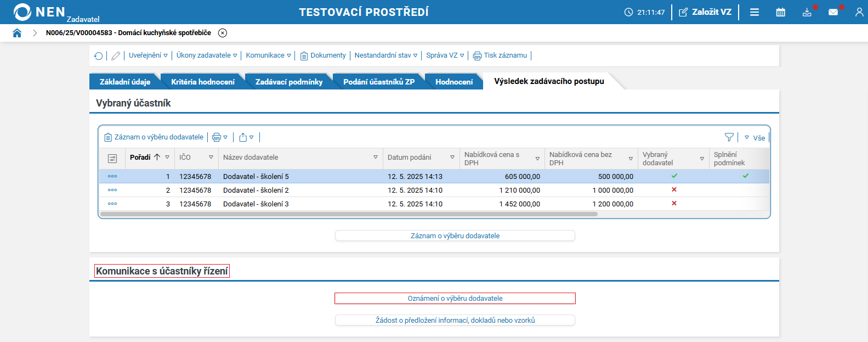
Task: Open the print dropdown in table toolbar
Action: coord(220,137)
